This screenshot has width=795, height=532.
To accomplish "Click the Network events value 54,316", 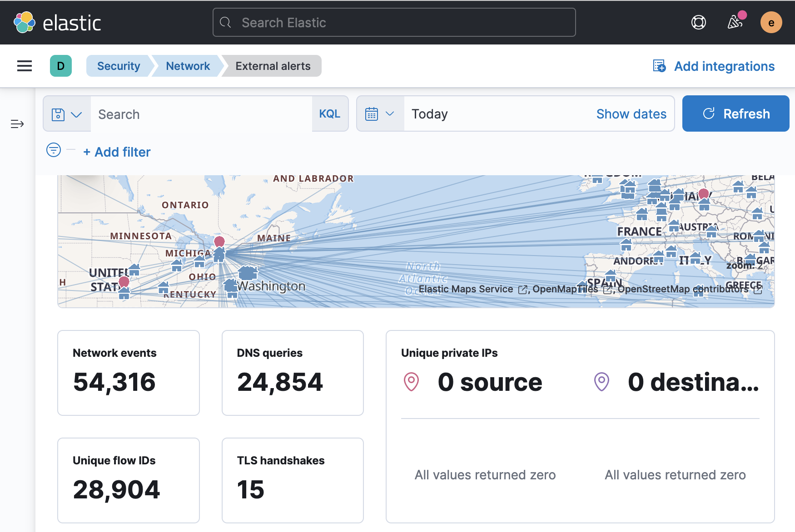I will [x=114, y=382].
